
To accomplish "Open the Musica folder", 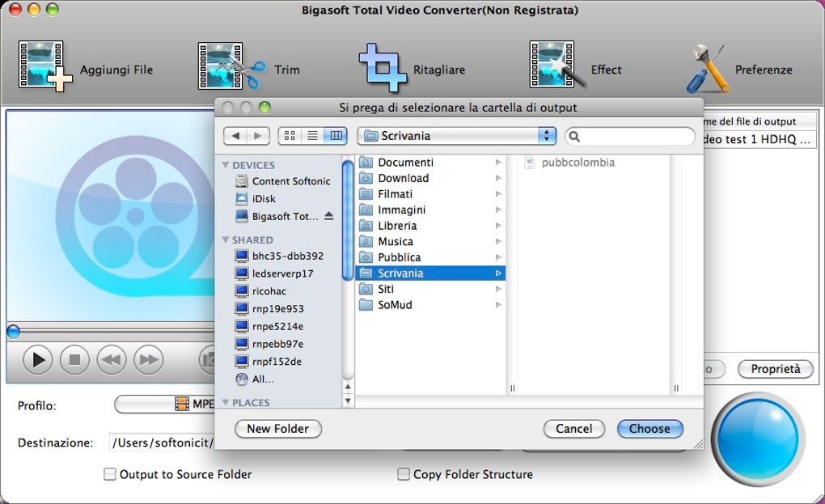I will tap(429, 241).
